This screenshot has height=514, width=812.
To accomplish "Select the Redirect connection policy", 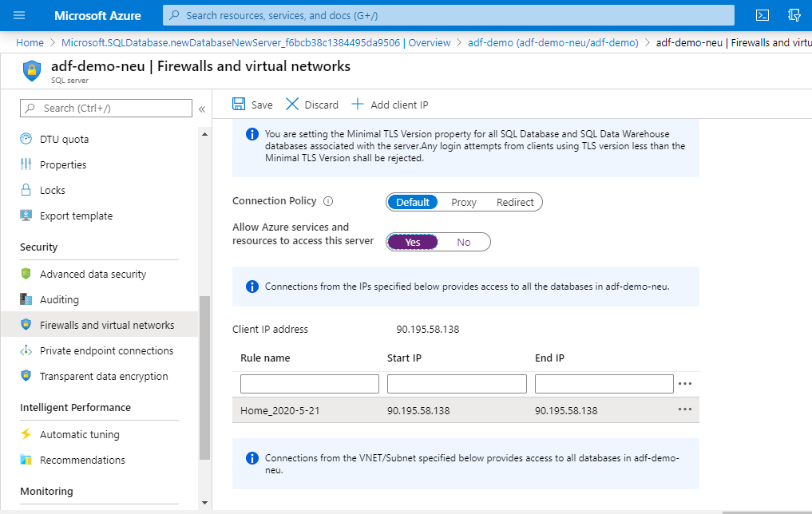I will point(515,202).
